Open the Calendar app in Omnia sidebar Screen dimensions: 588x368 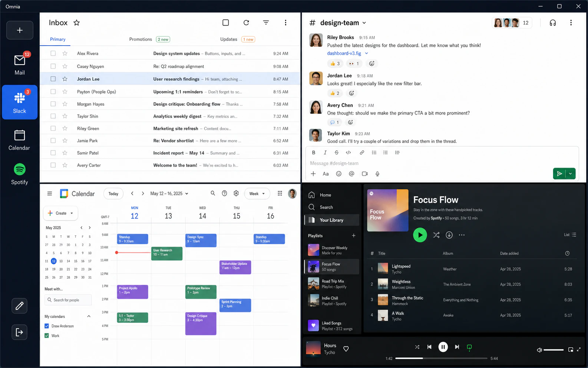point(20,140)
